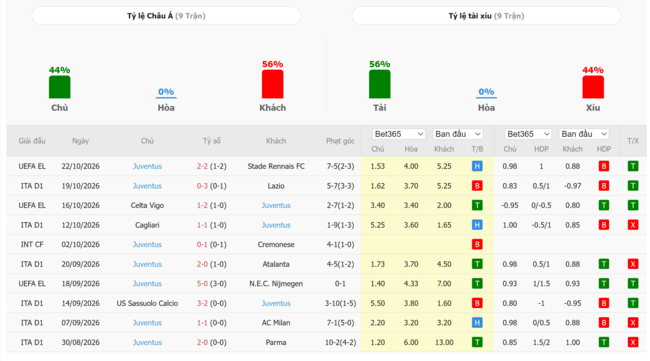Click the green Tài 56% bar

pos(380,84)
